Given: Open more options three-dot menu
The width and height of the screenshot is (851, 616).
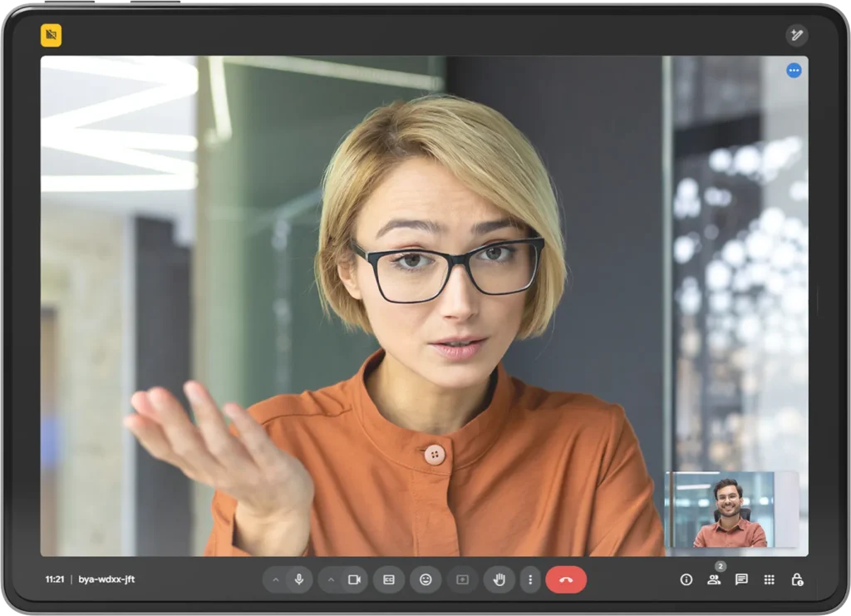Looking at the screenshot, I should (x=530, y=579).
